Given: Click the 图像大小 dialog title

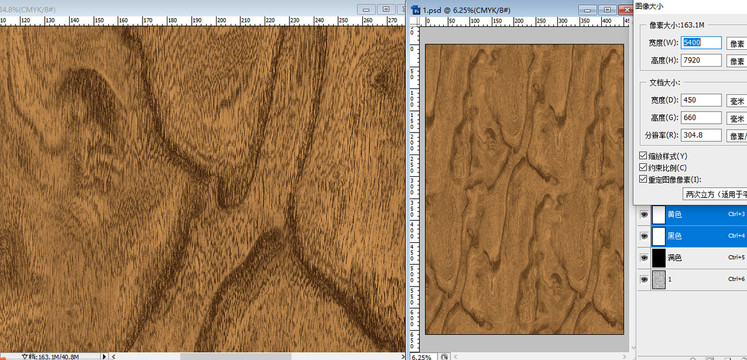Looking at the screenshot, I should [649, 6].
